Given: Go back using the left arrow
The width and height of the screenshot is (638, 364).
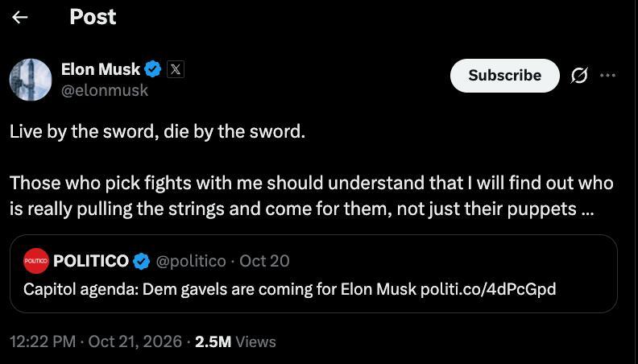Looking at the screenshot, I should pyautogui.click(x=20, y=18).
